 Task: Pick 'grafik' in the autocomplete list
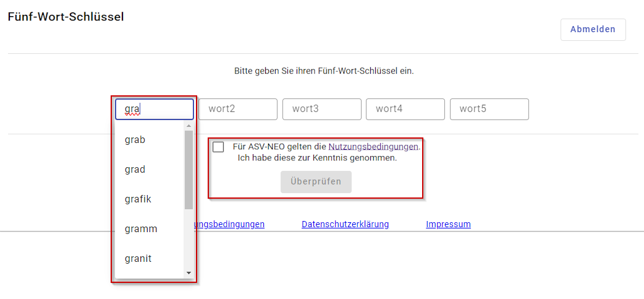point(150,199)
